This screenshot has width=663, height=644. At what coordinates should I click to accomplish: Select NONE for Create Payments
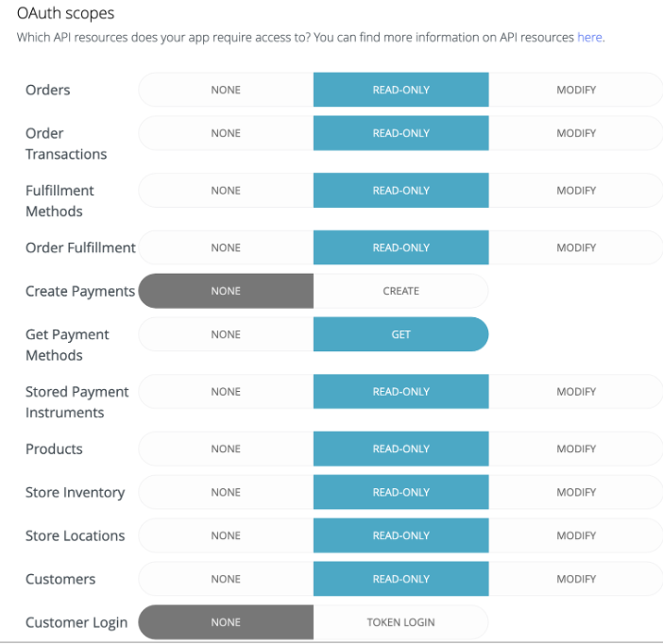point(226,291)
